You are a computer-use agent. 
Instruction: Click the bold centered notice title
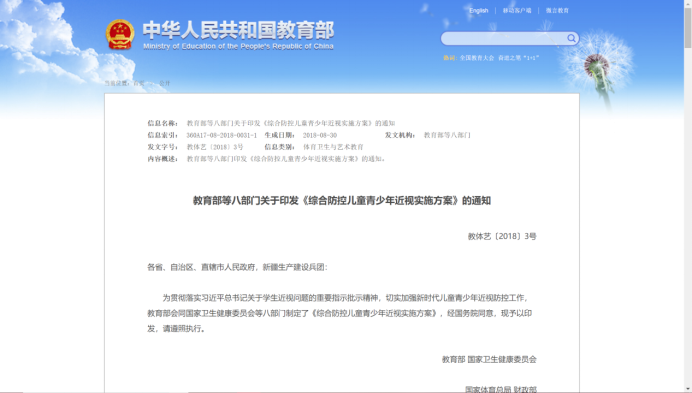(x=342, y=201)
